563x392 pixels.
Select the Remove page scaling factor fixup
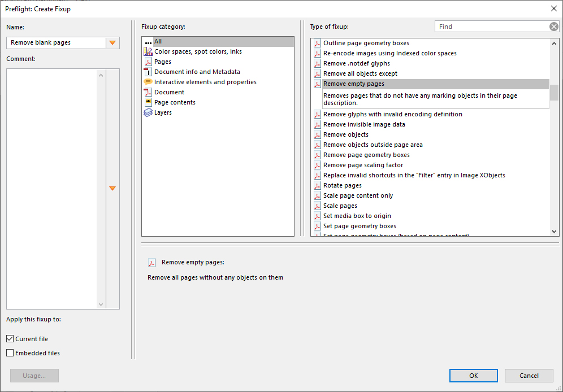coord(362,165)
